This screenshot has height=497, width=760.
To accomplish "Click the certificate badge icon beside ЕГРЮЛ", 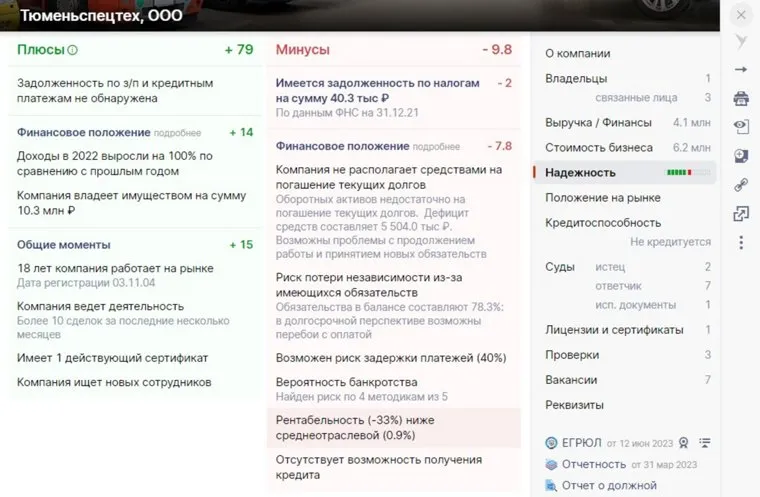I will (683, 442).
